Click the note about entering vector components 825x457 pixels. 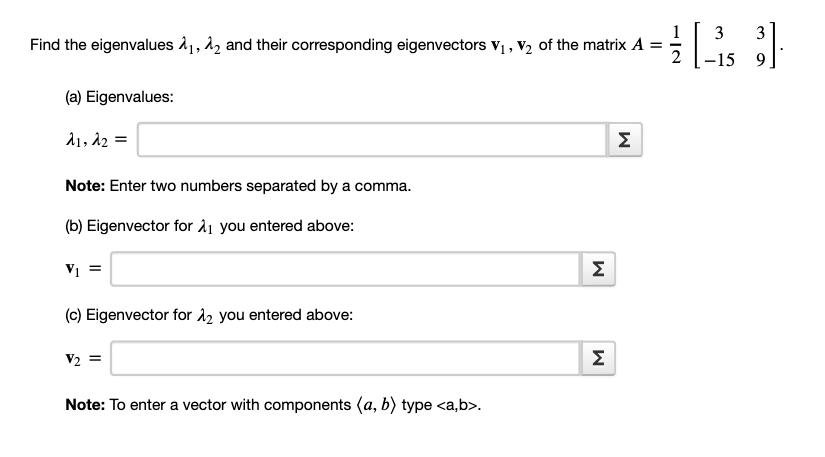pyautogui.click(x=273, y=405)
